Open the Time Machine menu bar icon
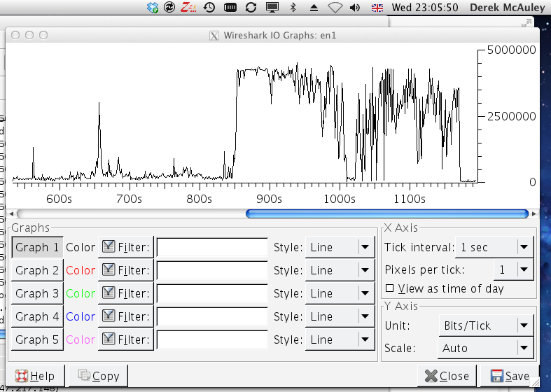 [x=209, y=8]
